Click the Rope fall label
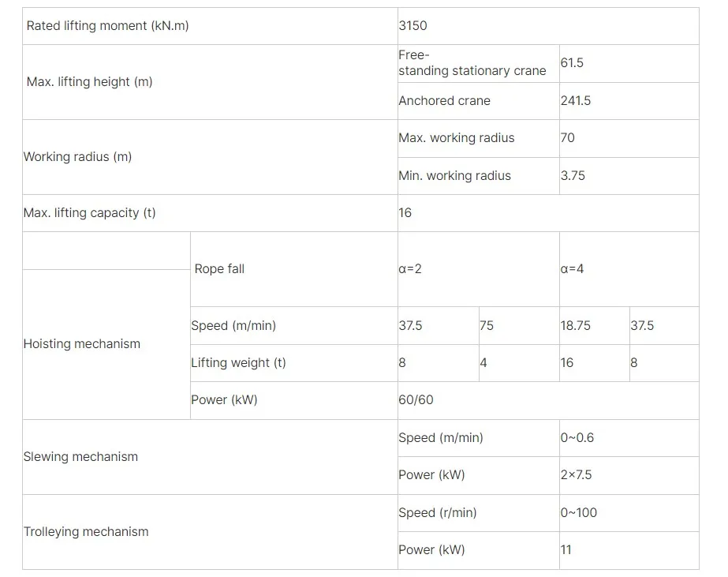This screenshot has width=728, height=577. [x=219, y=269]
